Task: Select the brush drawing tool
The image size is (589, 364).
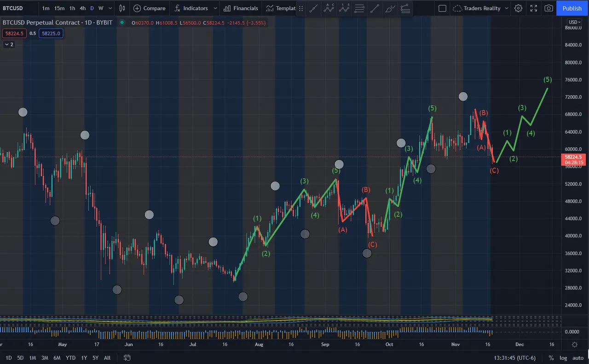Action: pos(390,8)
